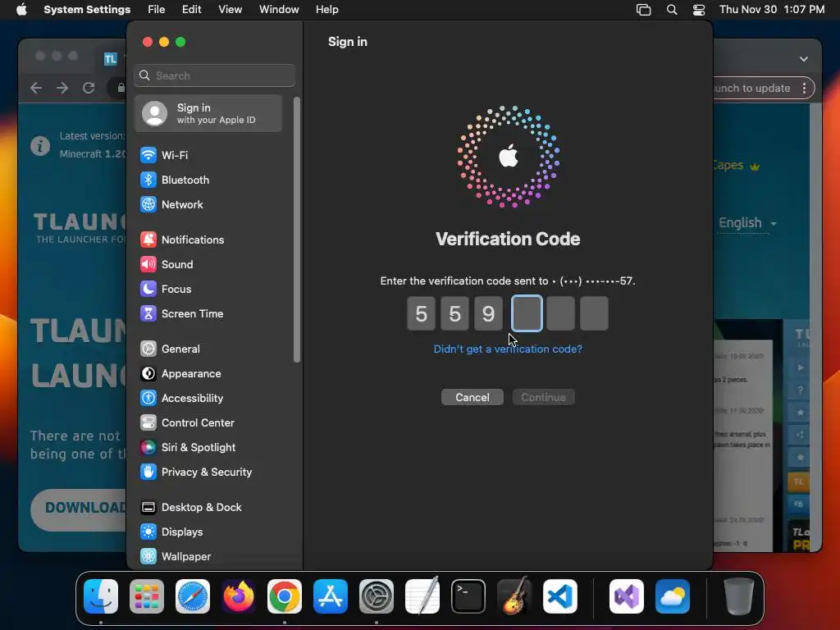Select Sign in with your Apple ID
Image resolution: width=840 pixels, height=630 pixels.
coord(209,113)
